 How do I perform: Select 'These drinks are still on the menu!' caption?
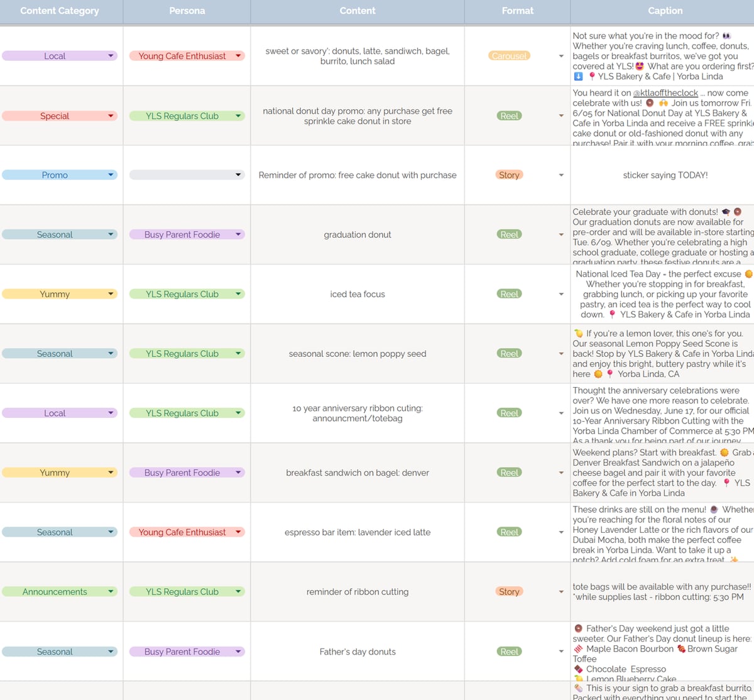[663, 532]
